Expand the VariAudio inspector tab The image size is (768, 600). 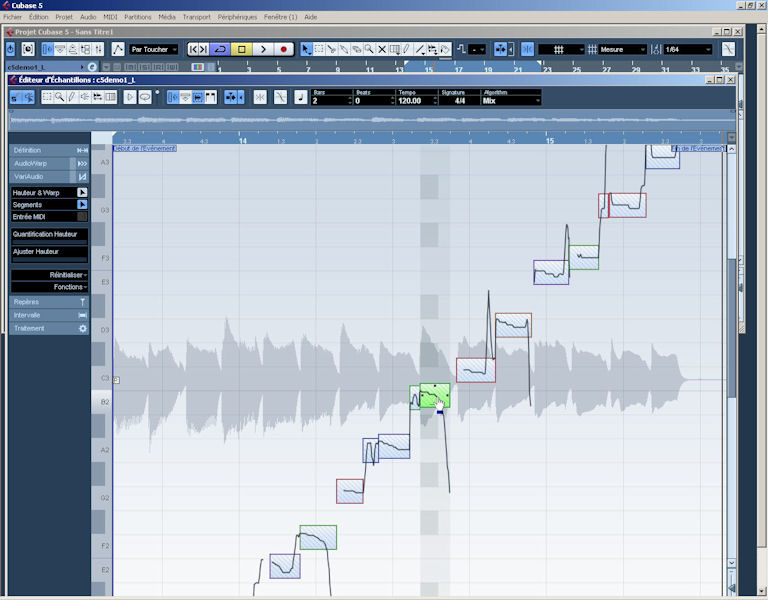pyautogui.click(x=49, y=177)
